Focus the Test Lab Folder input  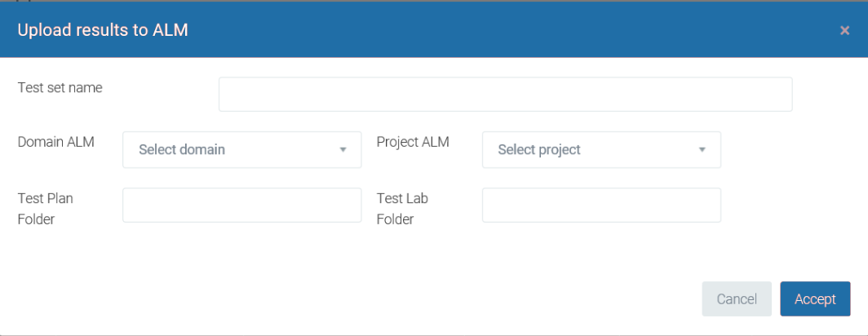point(601,205)
